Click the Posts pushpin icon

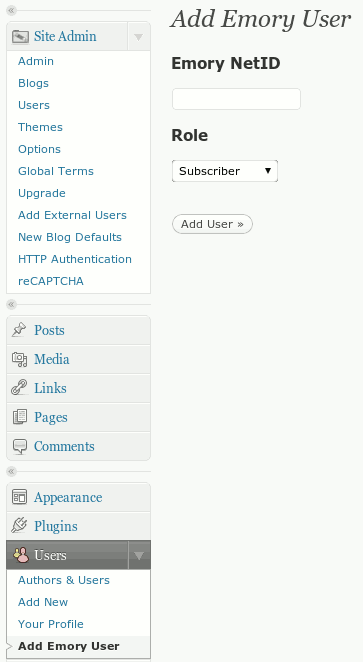(x=19, y=330)
